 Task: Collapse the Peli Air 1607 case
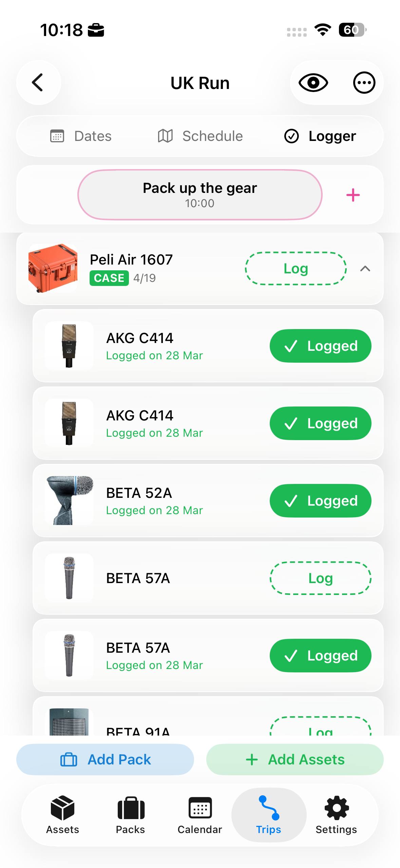coord(365,269)
